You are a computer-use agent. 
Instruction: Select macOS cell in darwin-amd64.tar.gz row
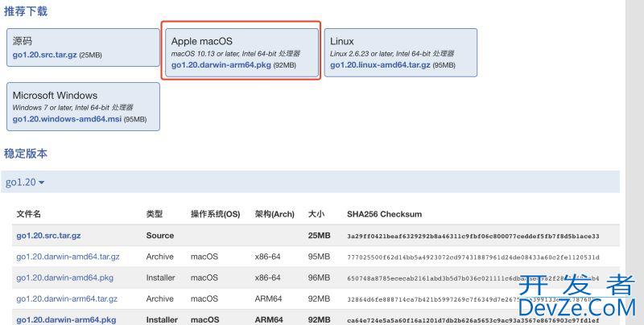pos(204,257)
